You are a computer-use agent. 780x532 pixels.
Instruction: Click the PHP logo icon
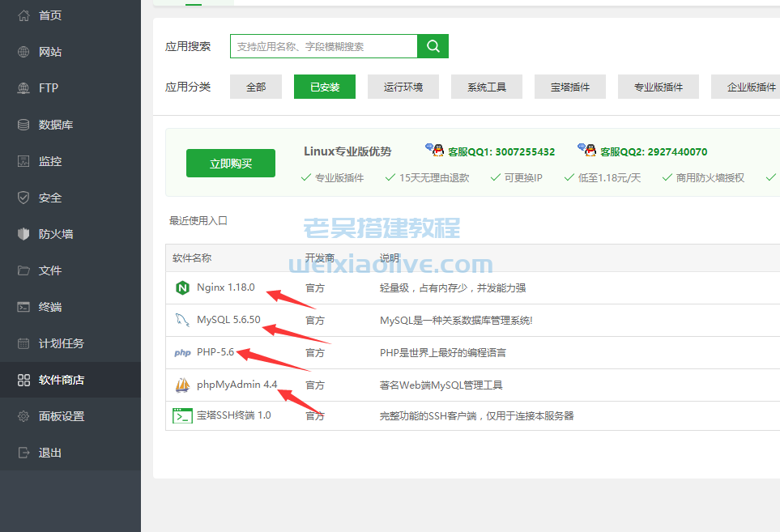coord(182,353)
